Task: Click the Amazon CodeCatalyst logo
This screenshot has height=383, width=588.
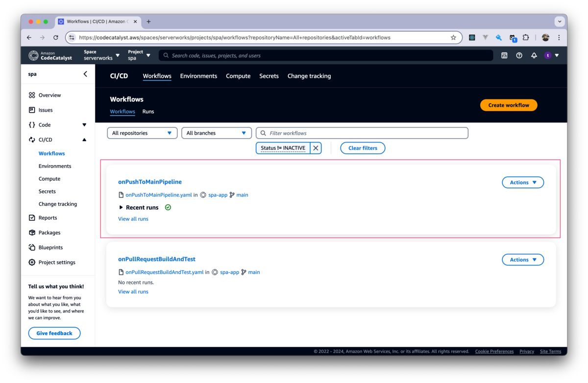Action: 50,55
